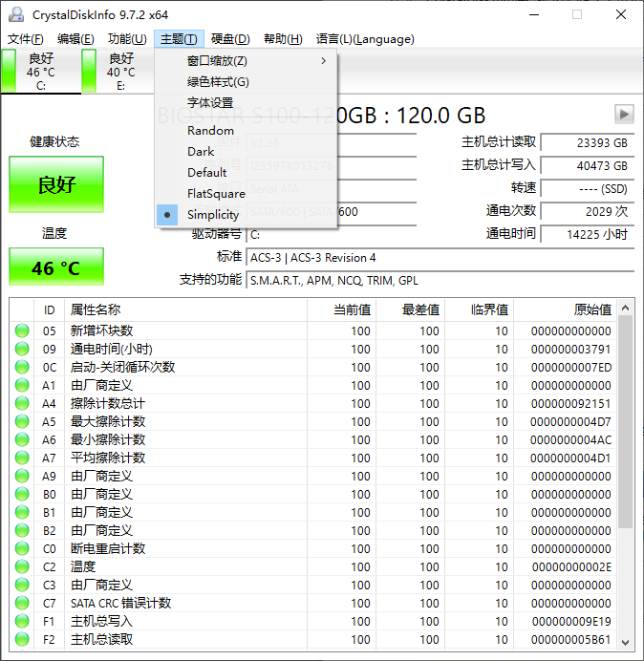The width and height of the screenshot is (644, 661).
Task: Click the status dot for row F2
Action: click(x=22, y=639)
